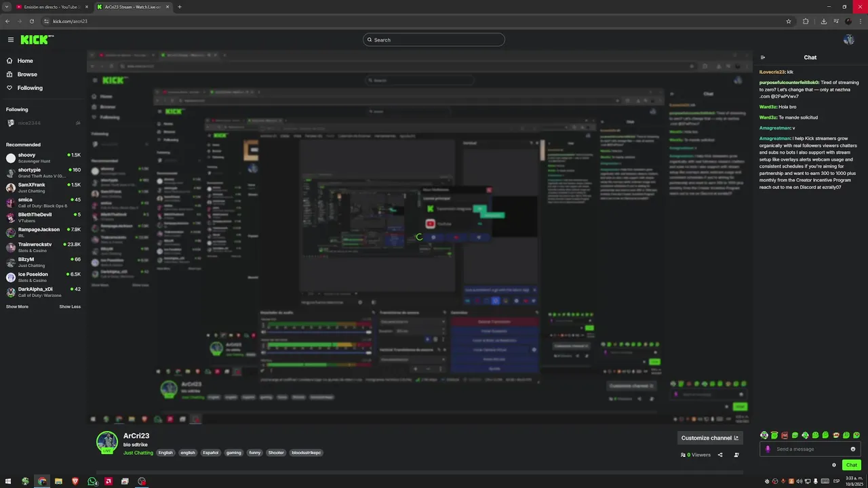
Task: Open WhatsApp from taskbar
Action: [x=92, y=481]
